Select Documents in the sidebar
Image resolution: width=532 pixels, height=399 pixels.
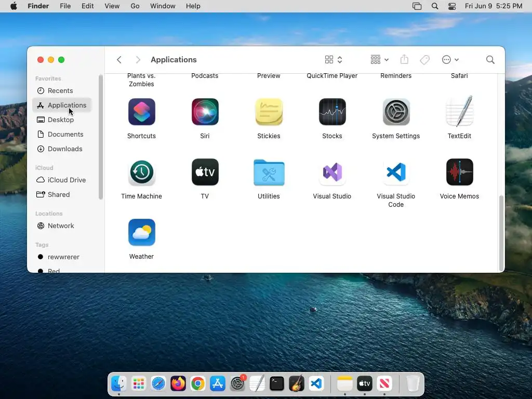tap(62, 135)
